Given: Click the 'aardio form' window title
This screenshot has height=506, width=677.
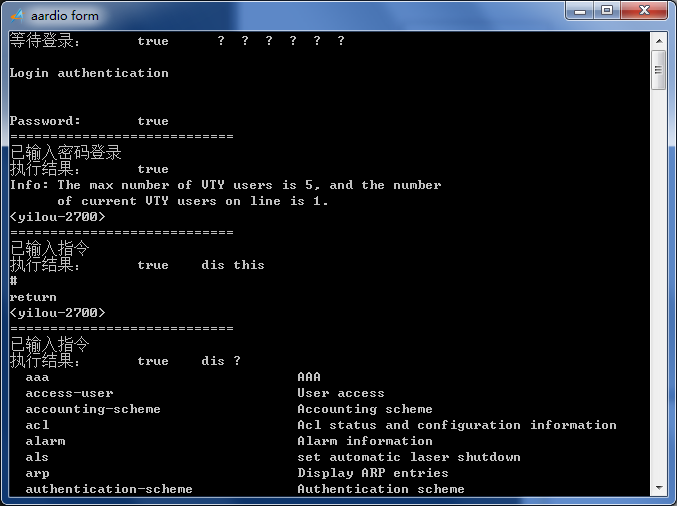Looking at the screenshot, I should (65, 16).
